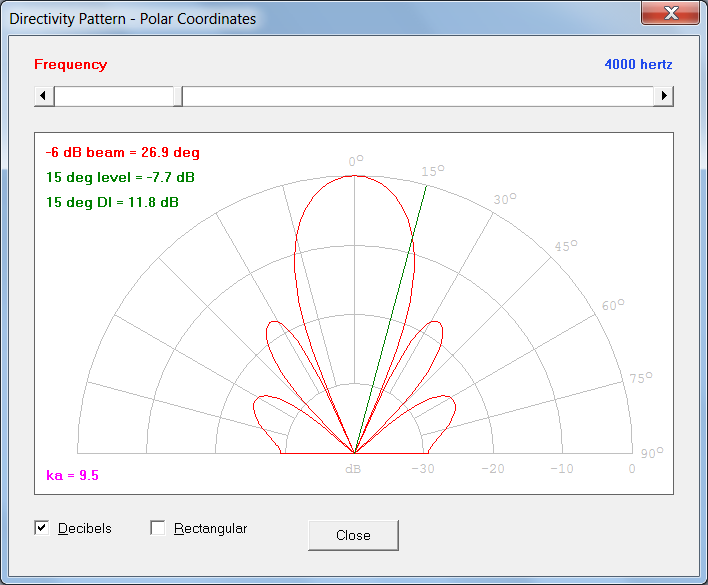
Task: Click the 'ka = 9.5' label
Action: 72,475
